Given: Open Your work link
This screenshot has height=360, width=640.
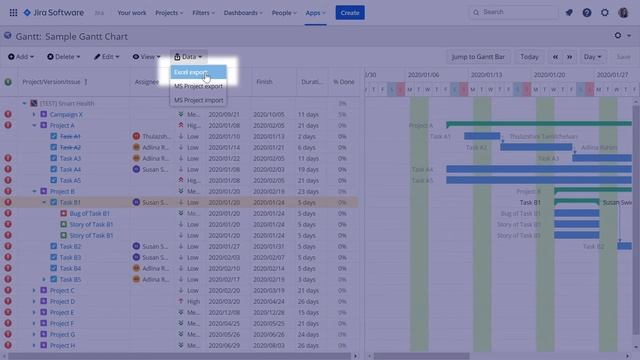Looking at the screenshot, I should click(131, 13).
